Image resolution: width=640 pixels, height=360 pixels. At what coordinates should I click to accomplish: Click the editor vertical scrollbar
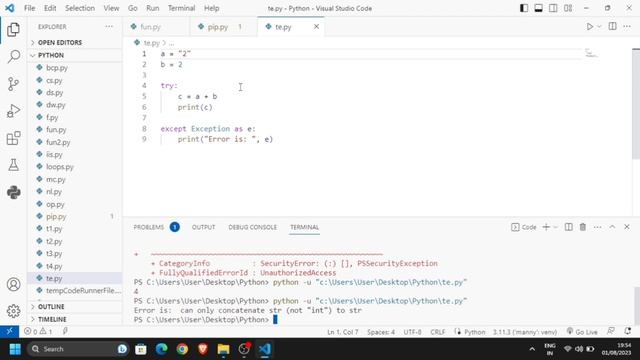click(x=636, y=104)
